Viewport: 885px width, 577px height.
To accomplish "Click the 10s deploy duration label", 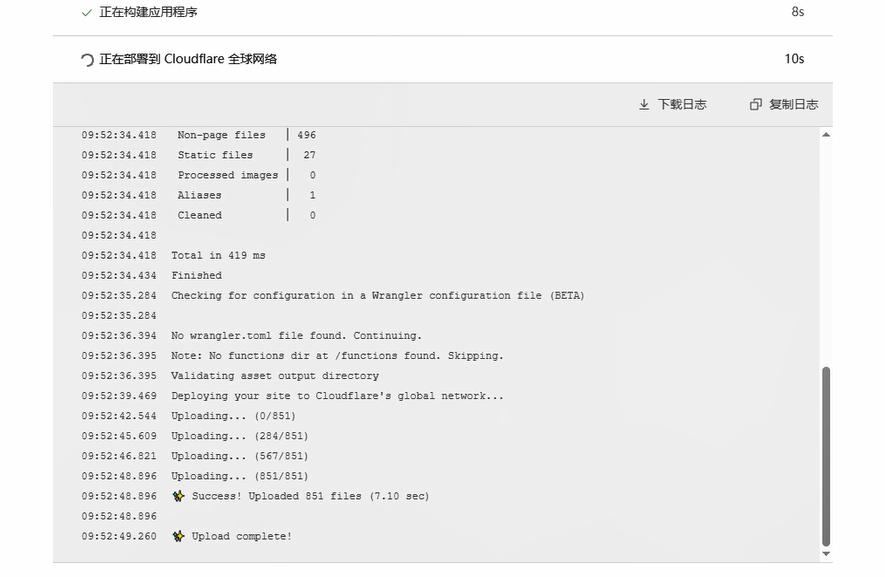I will click(x=794, y=59).
